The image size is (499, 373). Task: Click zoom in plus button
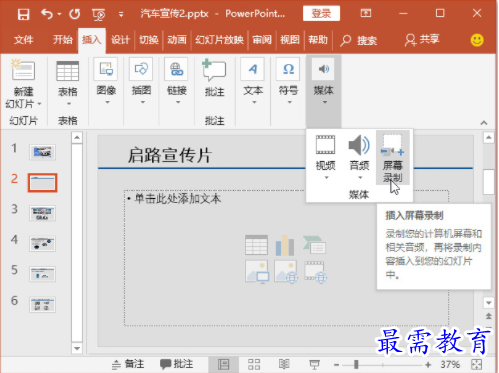coord(428,365)
